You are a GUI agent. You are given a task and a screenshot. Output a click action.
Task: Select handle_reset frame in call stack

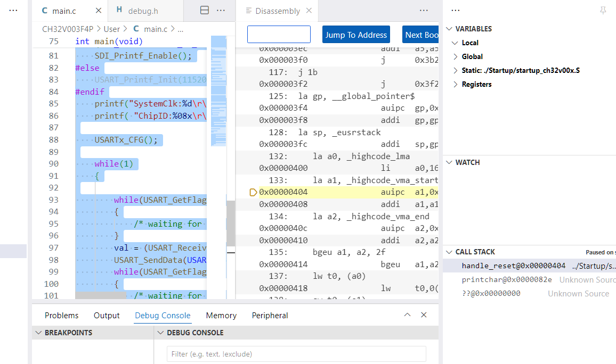pos(513,266)
